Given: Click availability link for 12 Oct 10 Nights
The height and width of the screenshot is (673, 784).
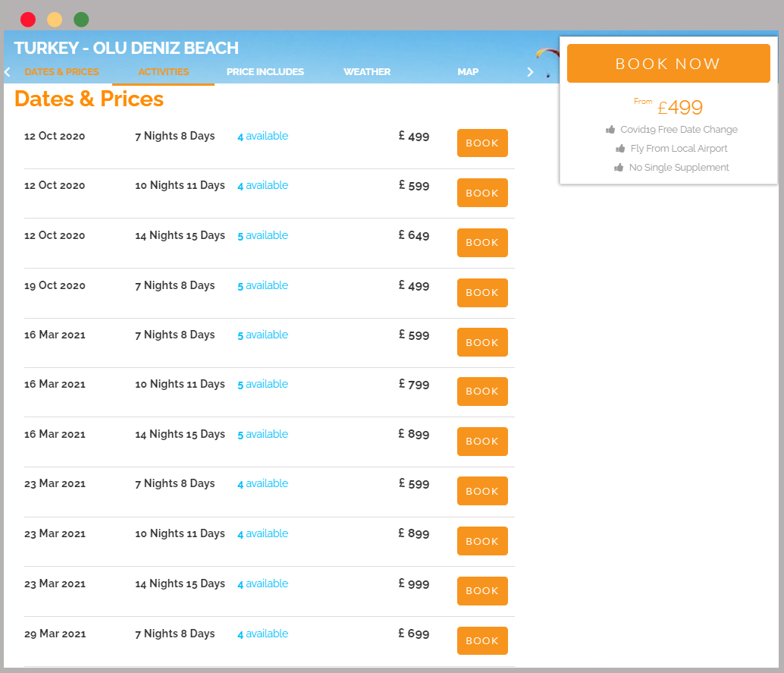Looking at the screenshot, I should [x=262, y=186].
